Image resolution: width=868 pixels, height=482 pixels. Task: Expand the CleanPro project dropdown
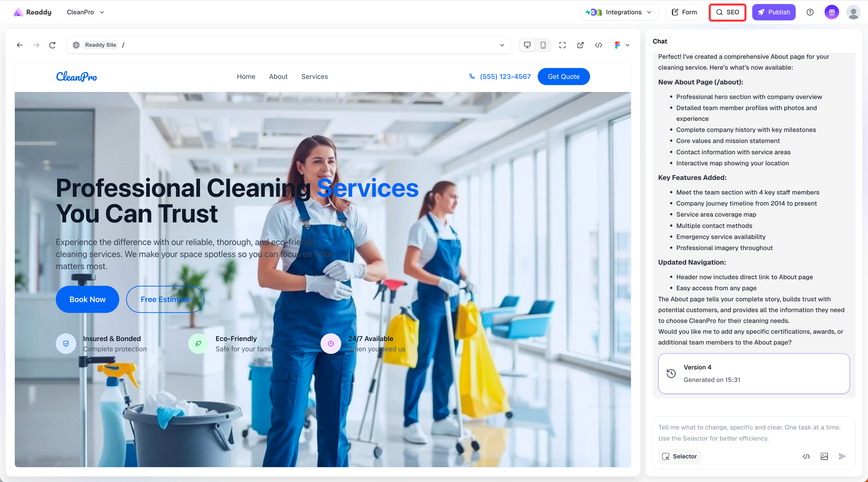86,12
